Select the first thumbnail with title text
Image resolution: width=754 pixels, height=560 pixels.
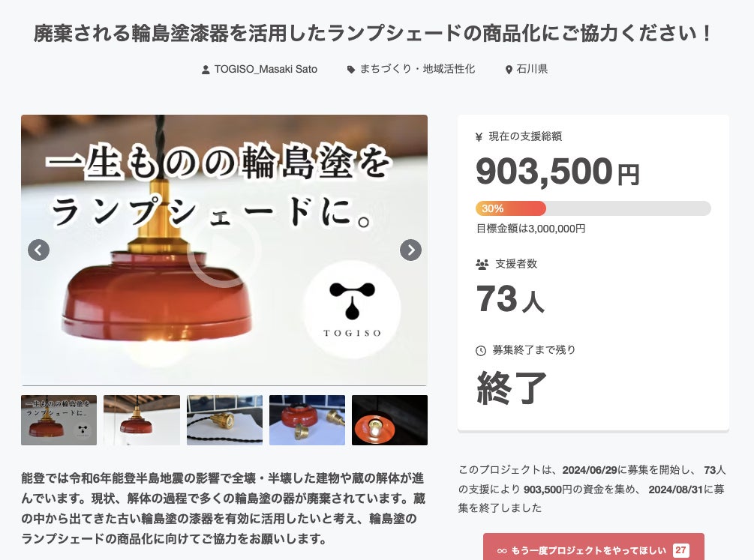click(x=59, y=420)
